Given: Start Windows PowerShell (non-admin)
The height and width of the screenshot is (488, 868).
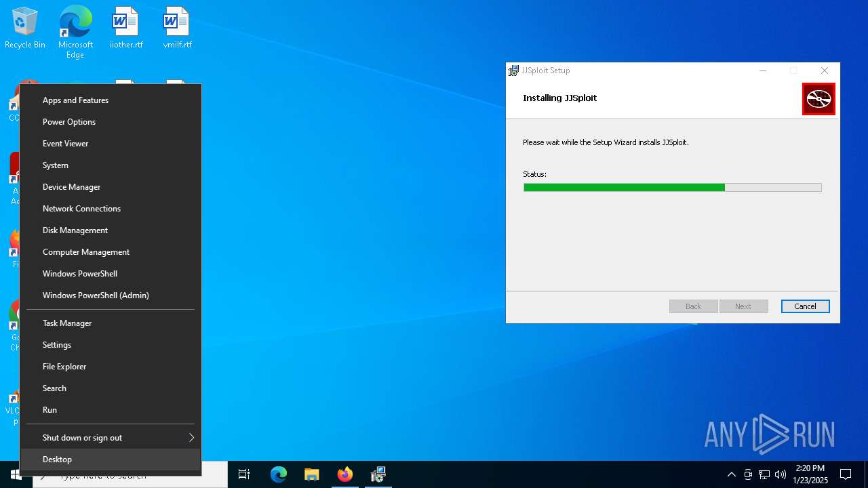Looking at the screenshot, I should coord(111,274).
